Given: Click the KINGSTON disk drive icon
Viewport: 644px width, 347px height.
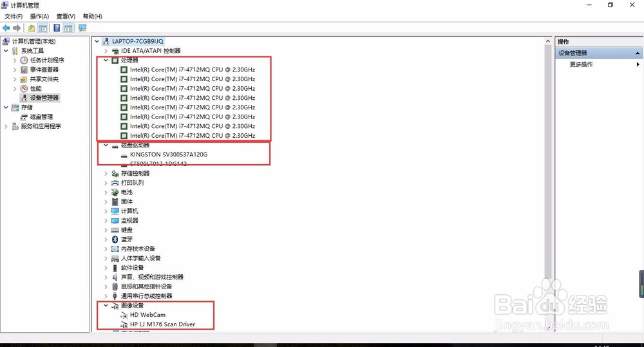Looking at the screenshot, I should 124,155.
